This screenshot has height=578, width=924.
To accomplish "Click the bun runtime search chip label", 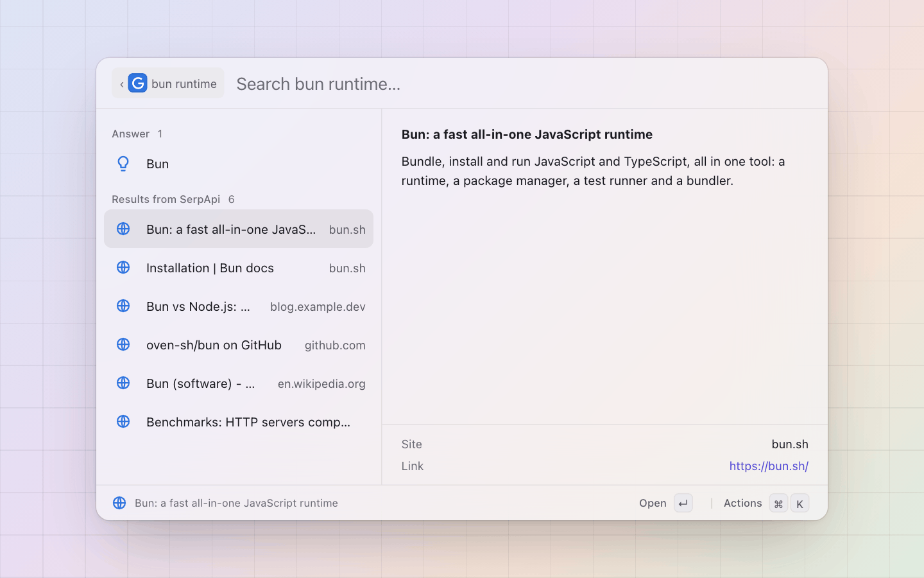I will click(x=184, y=84).
